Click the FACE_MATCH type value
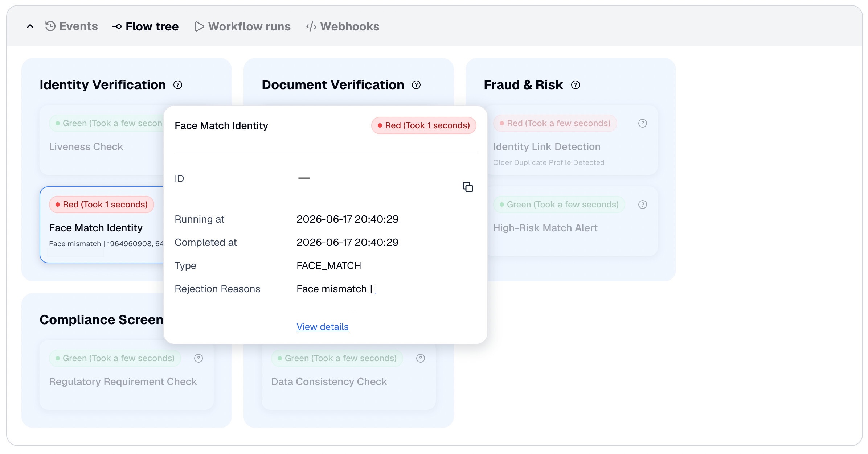The width and height of the screenshot is (868, 454). pos(329,266)
